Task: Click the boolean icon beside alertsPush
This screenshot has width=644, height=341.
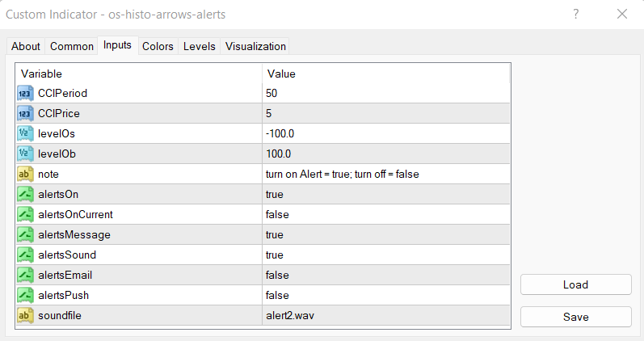Action: (24, 295)
